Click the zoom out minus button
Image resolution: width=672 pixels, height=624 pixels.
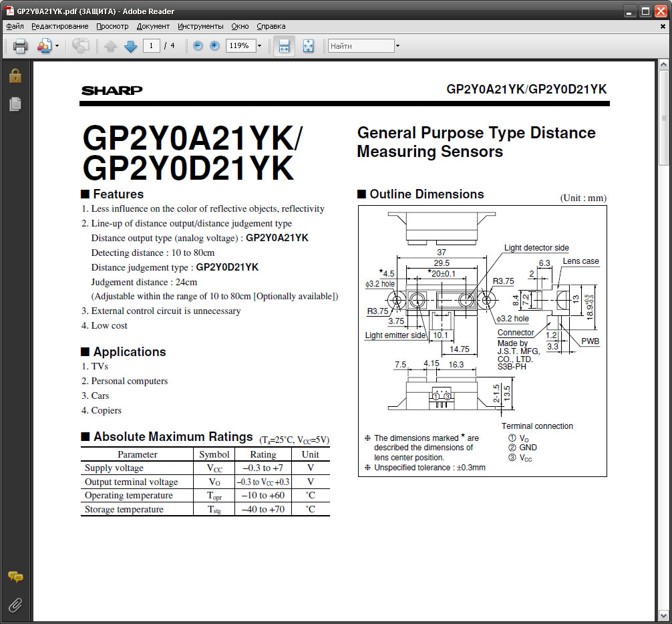click(x=198, y=46)
